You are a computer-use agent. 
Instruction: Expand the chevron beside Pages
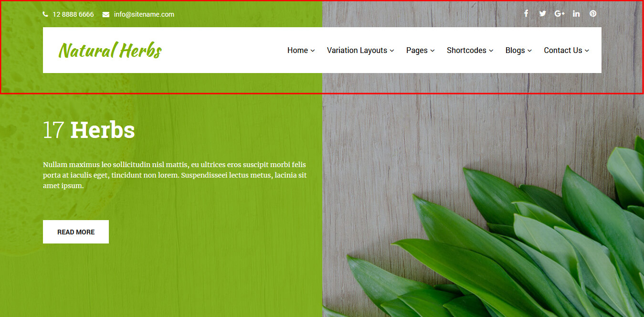coord(433,51)
